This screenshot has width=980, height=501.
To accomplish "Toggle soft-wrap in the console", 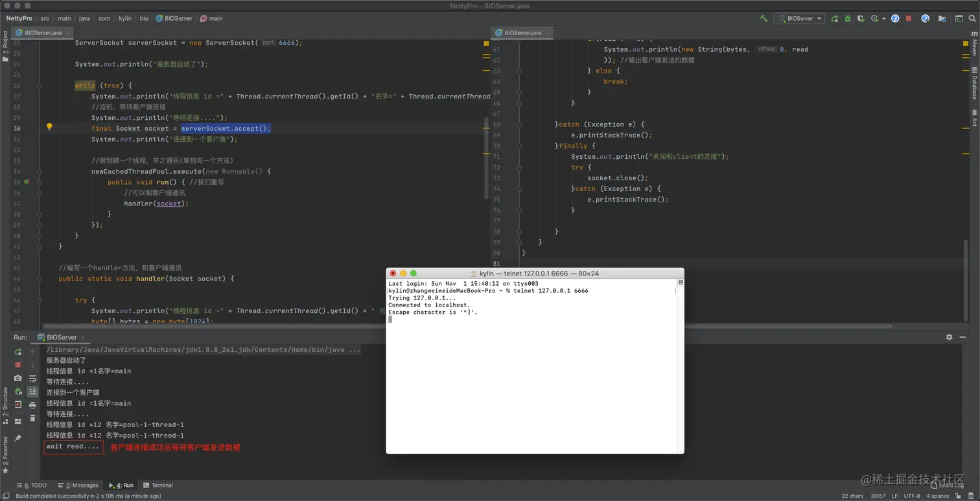I will (x=32, y=378).
